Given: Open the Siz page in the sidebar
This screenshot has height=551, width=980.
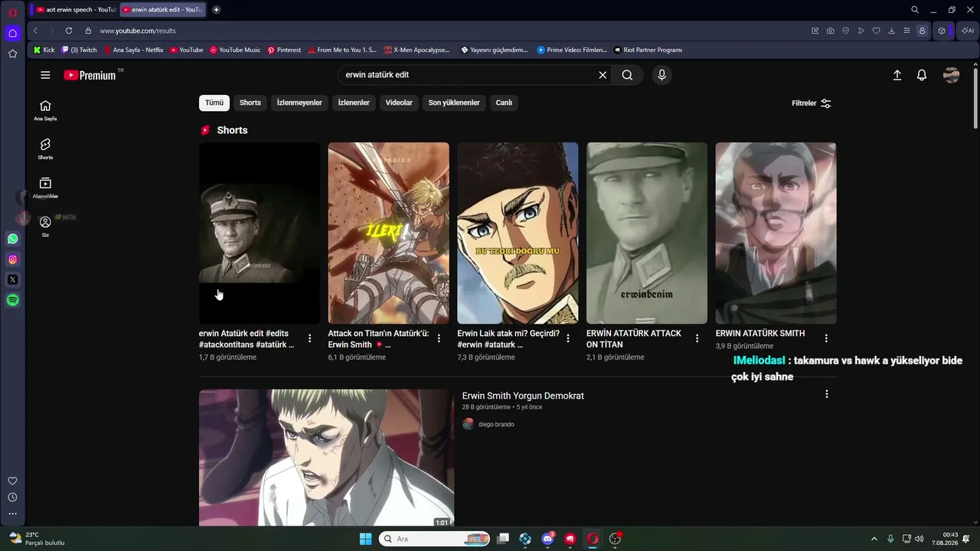Looking at the screenshot, I should tap(45, 227).
